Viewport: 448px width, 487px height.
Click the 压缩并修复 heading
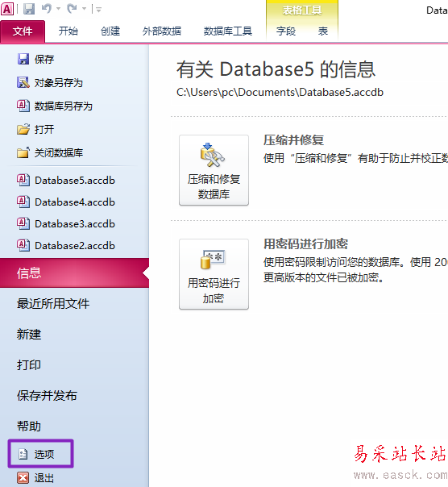coord(294,140)
